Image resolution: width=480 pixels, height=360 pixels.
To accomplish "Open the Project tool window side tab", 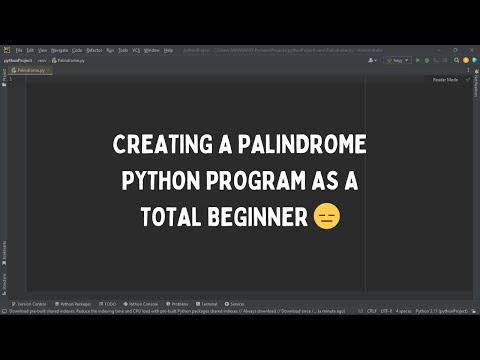I will point(4,77).
